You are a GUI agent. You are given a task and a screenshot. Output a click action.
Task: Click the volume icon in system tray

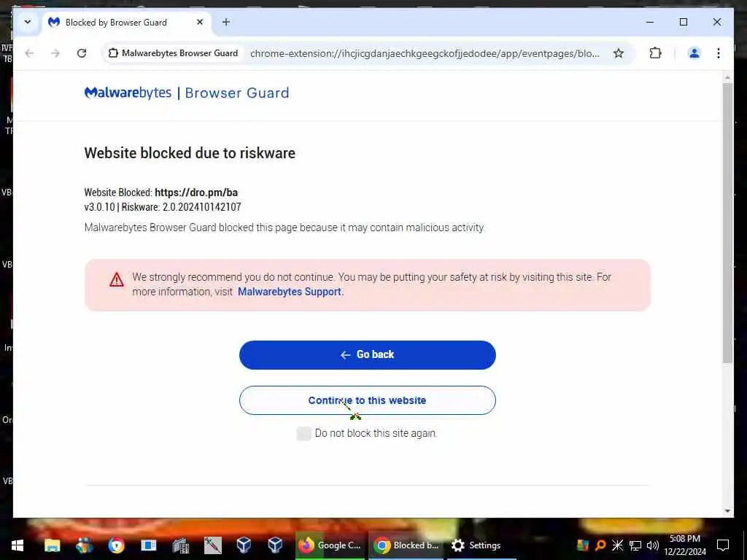[653, 545]
